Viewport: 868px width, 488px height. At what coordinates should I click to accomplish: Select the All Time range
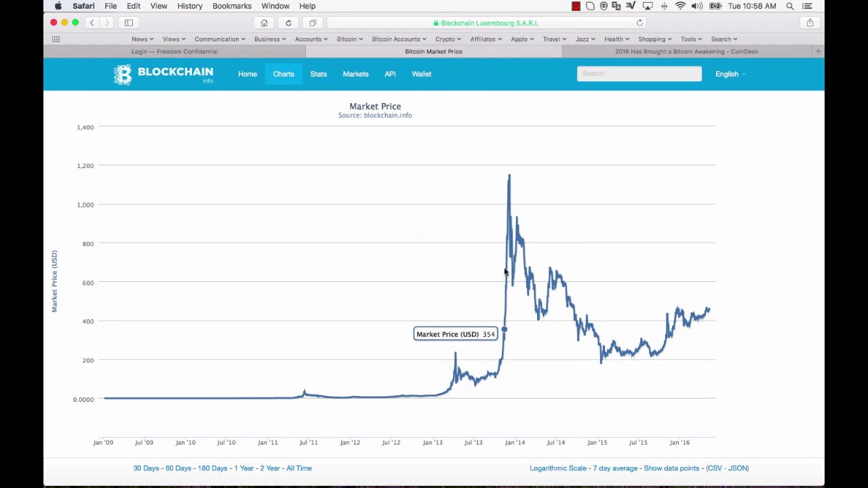click(x=299, y=468)
